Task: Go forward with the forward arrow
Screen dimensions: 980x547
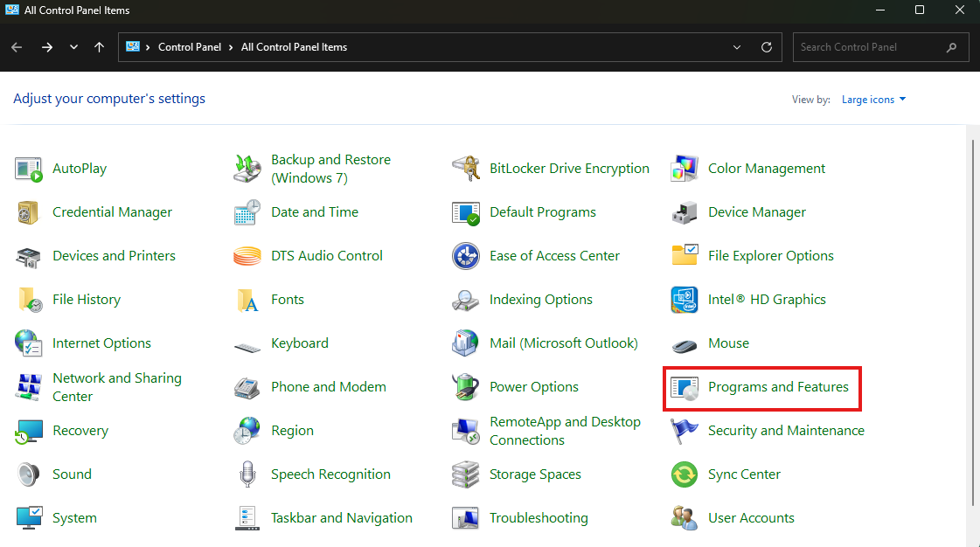Action: pyautogui.click(x=47, y=47)
